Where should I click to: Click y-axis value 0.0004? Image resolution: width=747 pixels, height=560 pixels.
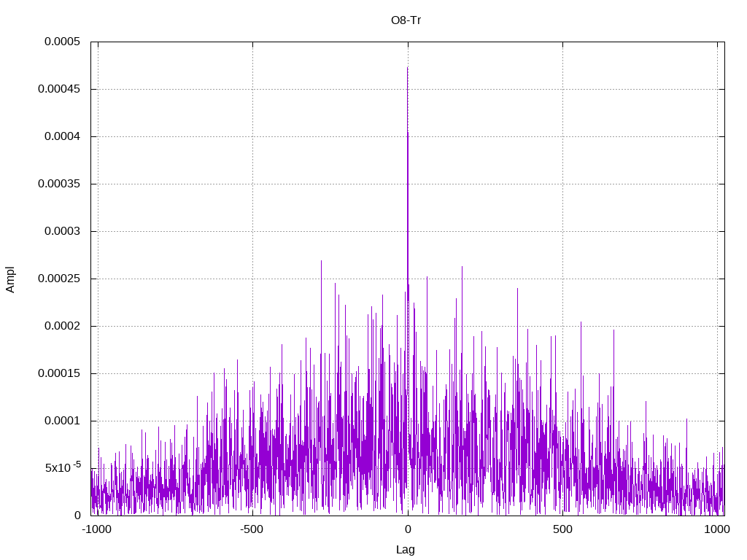coord(63,136)
